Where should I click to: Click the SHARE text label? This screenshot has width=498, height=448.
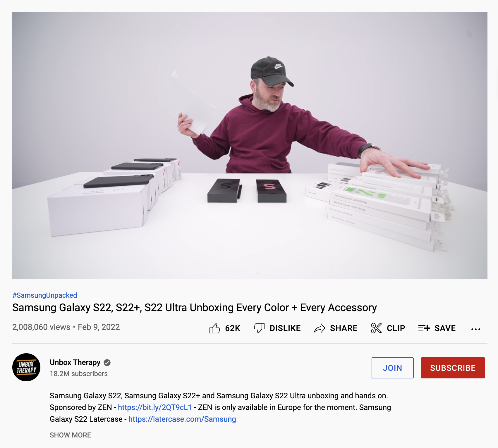[x=344, y=328]
